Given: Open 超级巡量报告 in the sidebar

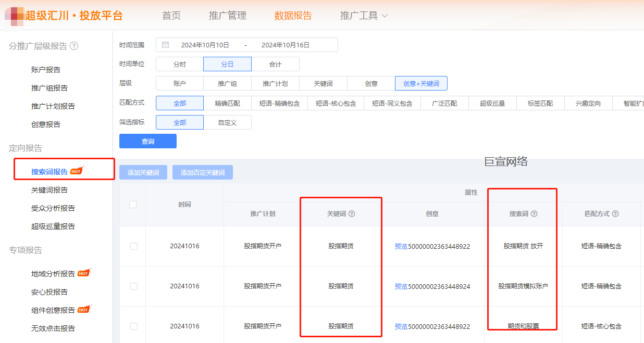Looking at the screenshot, I should tap(53, 226).
